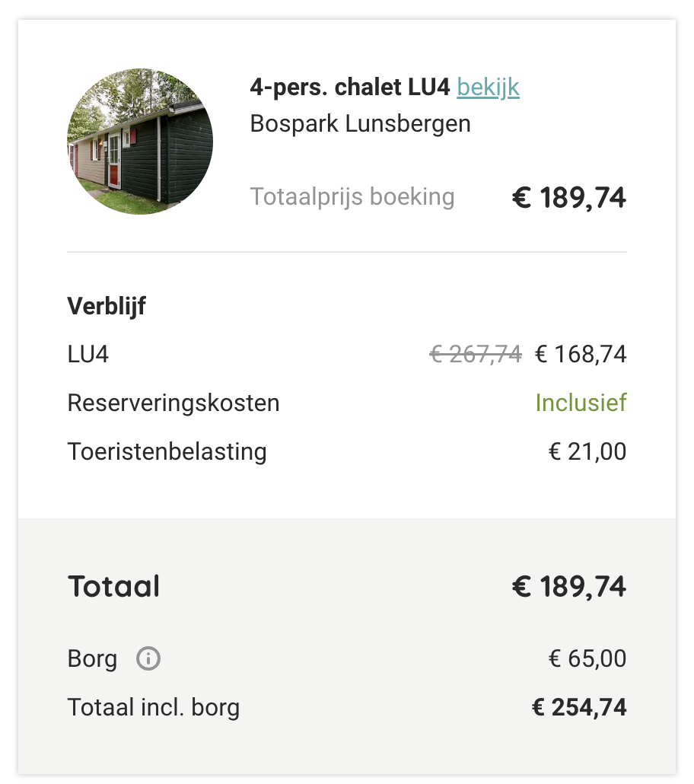
Task: Click the € 189,74 booking price at top
Action: 569,197
